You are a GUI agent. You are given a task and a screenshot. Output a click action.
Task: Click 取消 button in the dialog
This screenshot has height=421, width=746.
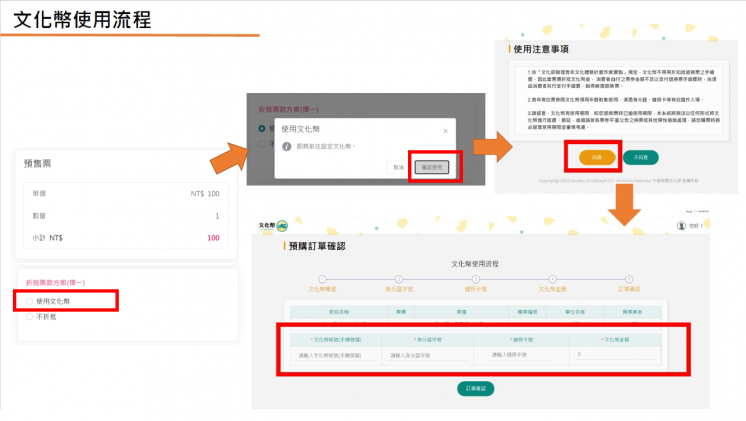[399, 167]
